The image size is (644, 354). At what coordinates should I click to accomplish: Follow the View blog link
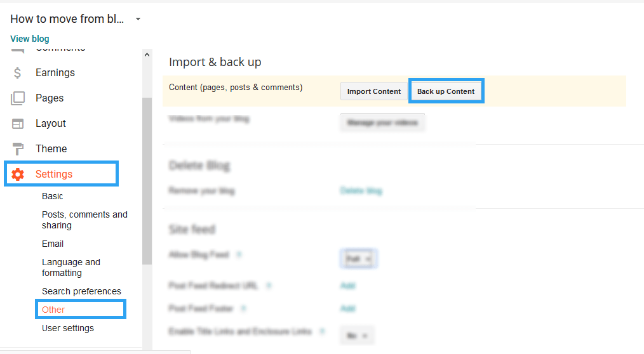pos(30,39)
